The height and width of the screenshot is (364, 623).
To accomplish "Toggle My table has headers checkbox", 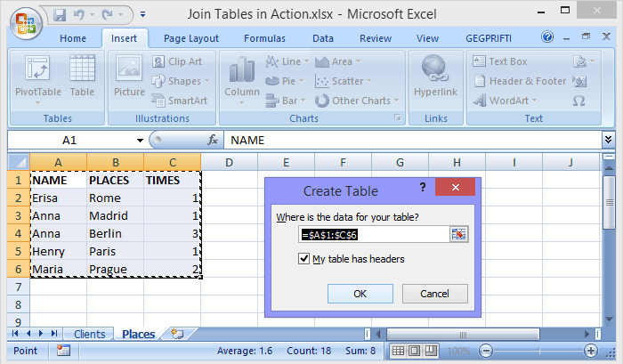I will pos(304,259).
